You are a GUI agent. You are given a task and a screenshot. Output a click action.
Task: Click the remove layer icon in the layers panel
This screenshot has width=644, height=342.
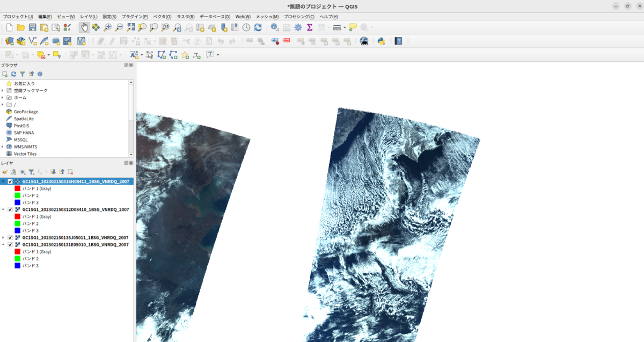click(x=70, y=172)
